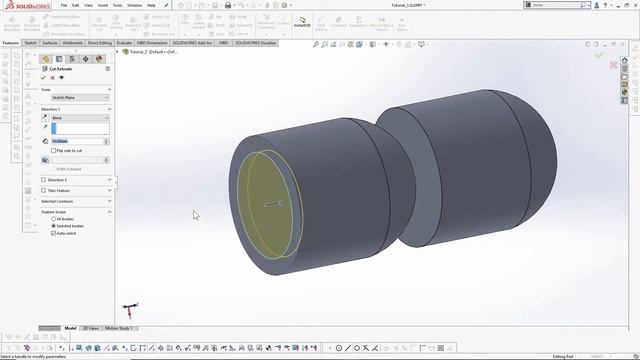Click the search commands box at top right
Viewport: 640px width, 360px height.
coord(557,5)
